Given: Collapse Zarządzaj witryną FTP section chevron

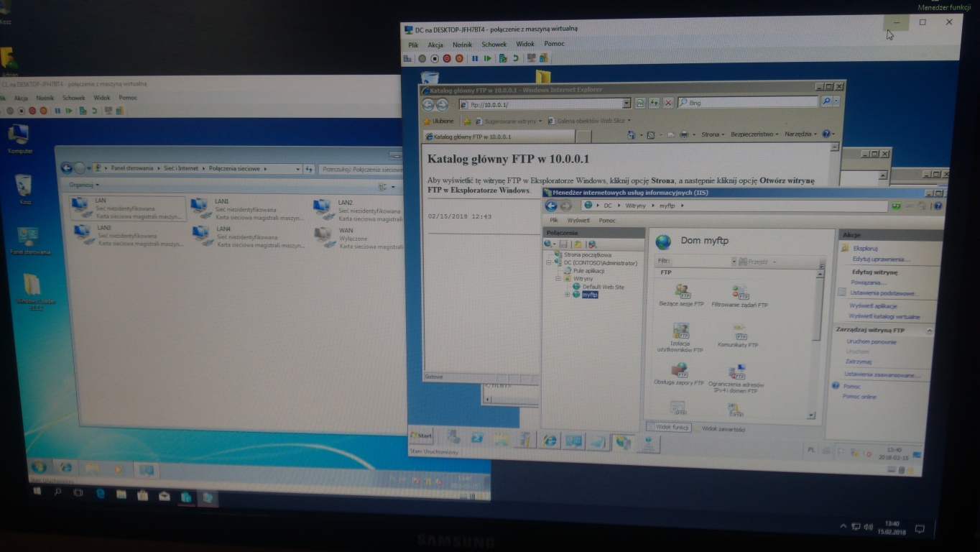Looking at the screenshot, I should [x=929, y=331].
